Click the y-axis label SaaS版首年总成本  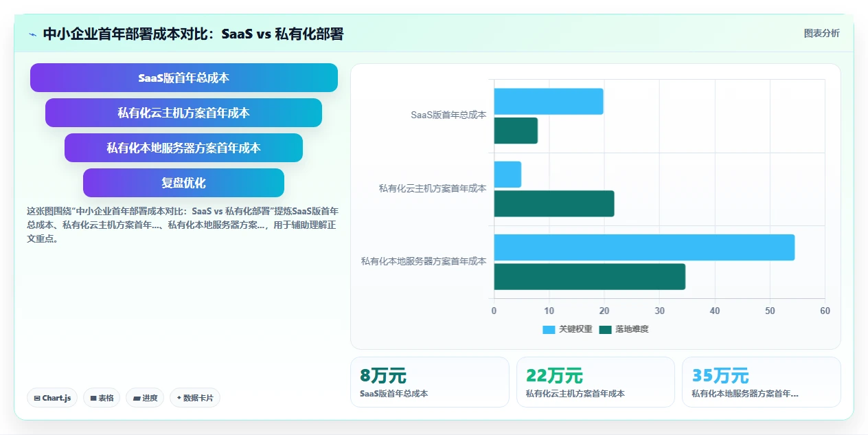tap(448, 115)
